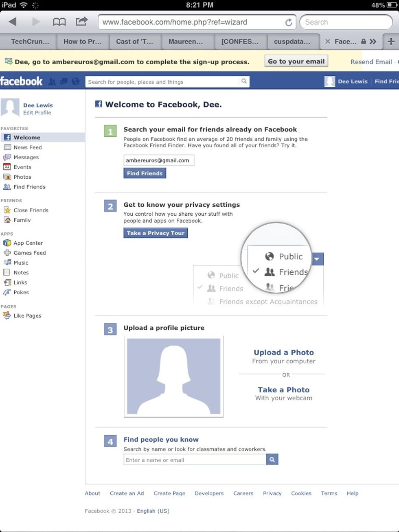
Task: Switch to the Maureen... tab
Action: (186, 42)
